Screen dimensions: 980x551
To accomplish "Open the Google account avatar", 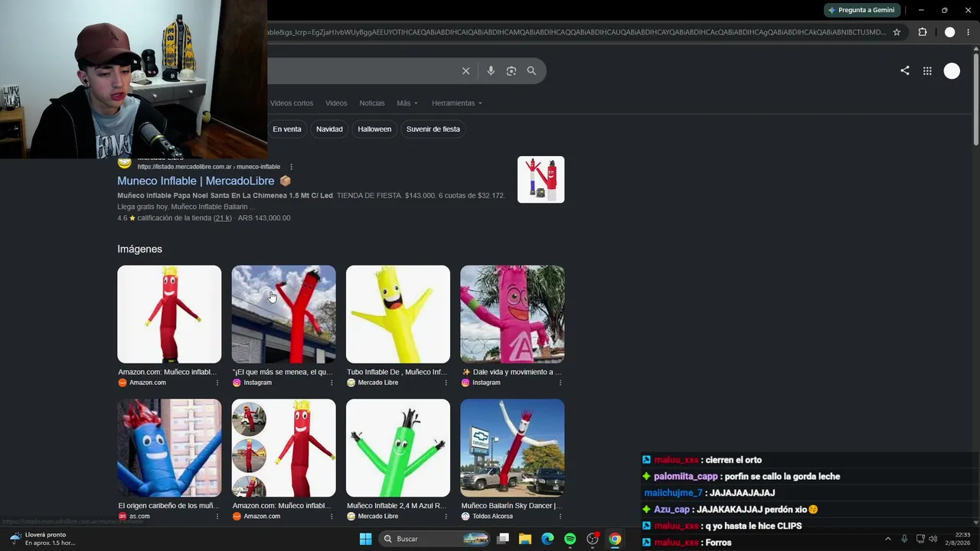I will tap(952, 71).
